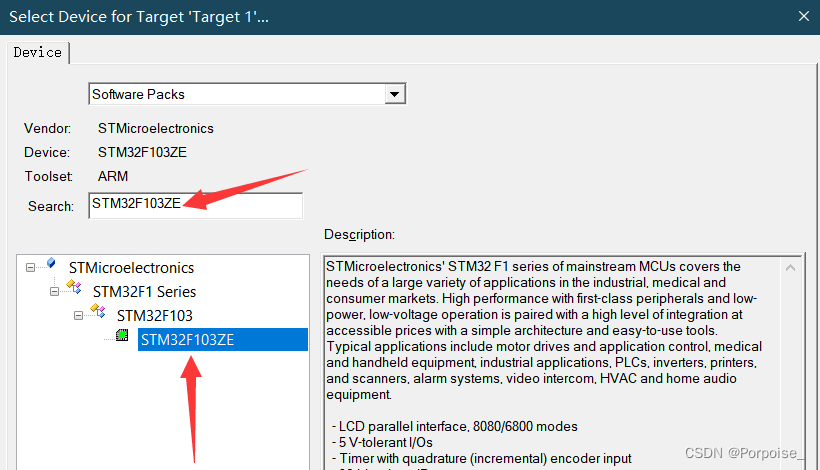This screenshot has width=820, height=470.
Task: Click the Toolset value ARM
Action: [x=113, y=177]
